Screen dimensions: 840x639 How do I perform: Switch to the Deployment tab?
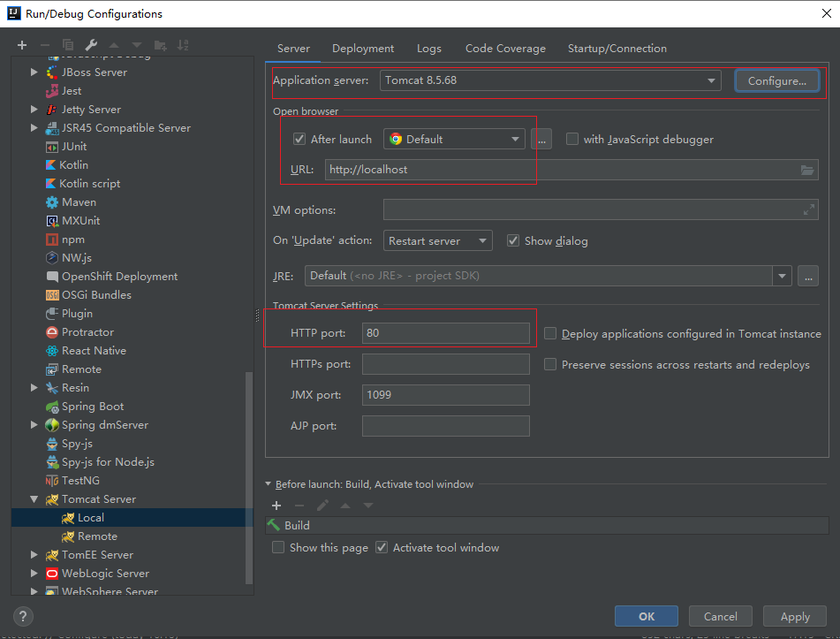pyautogui.click(x=363, y=49)
